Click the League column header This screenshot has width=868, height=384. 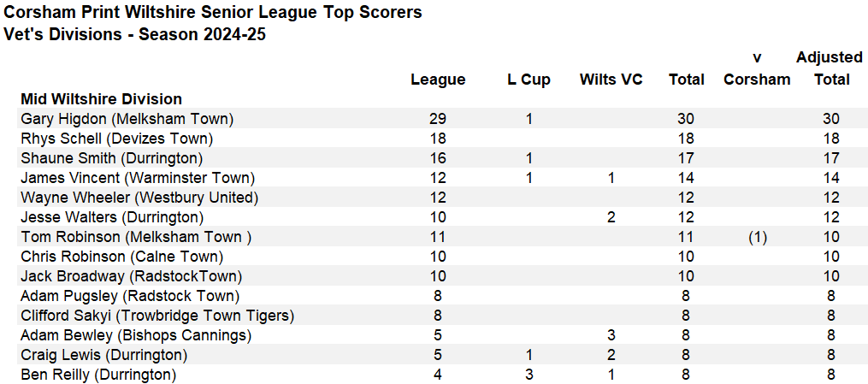click(x=438, y=80)
